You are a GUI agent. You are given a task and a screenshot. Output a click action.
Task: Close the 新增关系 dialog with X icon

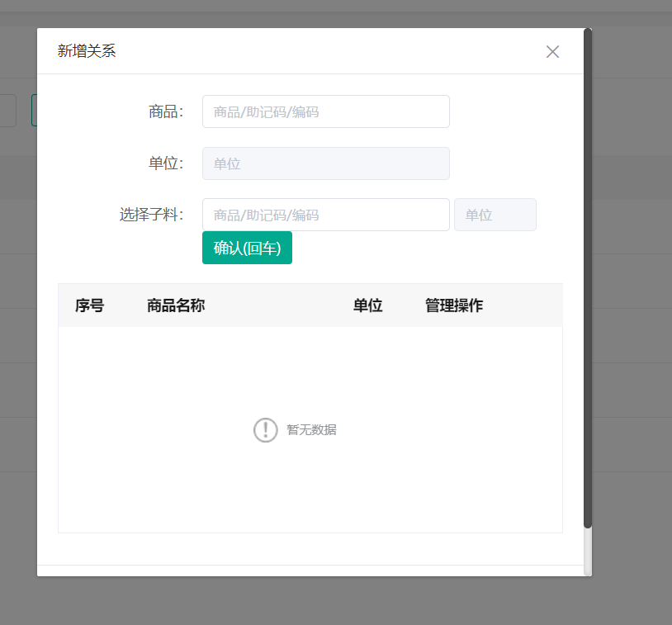(552, 51)
